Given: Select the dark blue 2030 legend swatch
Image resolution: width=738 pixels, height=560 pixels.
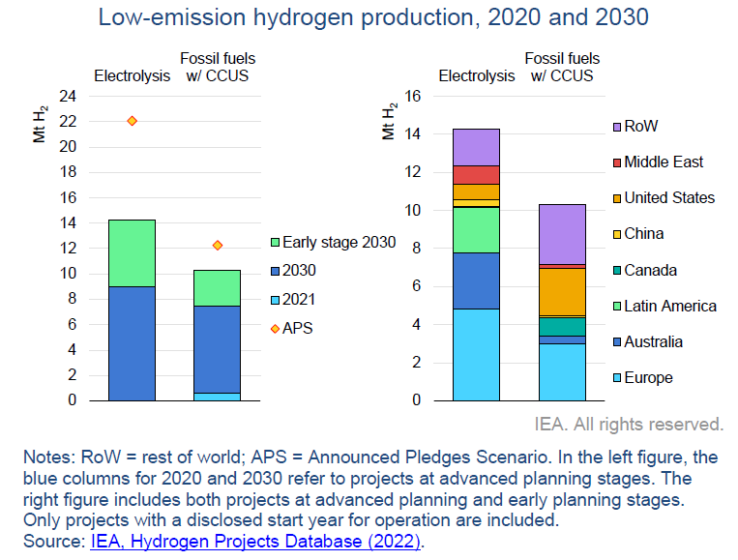Looking at the screenshot, I should point(274,271).
